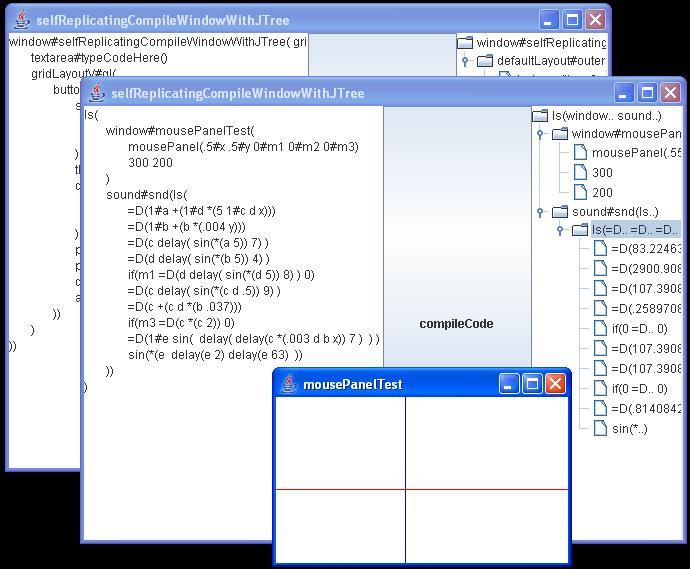Collapse the selected ls(=D.. node handle
This screenshot has width=690, height=569.
tap(560, 231)
